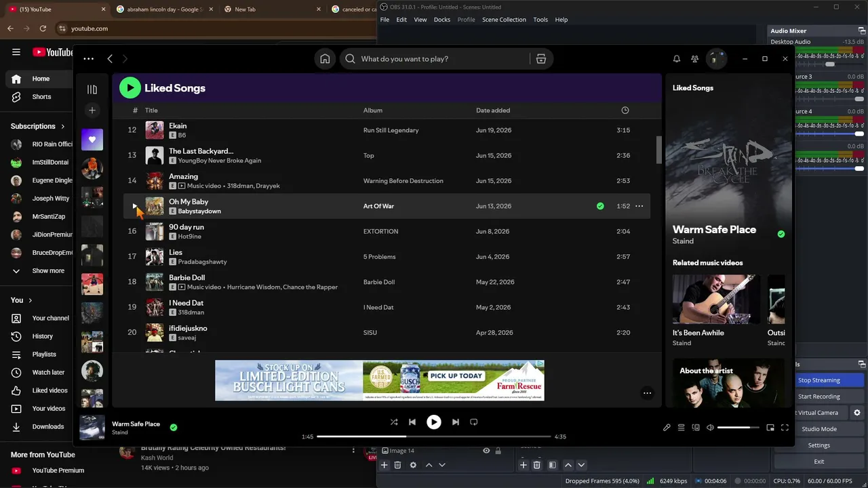The width and height of the screenshot is (868, 488).
Task: Adjust the Spotify volume slider
Action: (738, 428)
